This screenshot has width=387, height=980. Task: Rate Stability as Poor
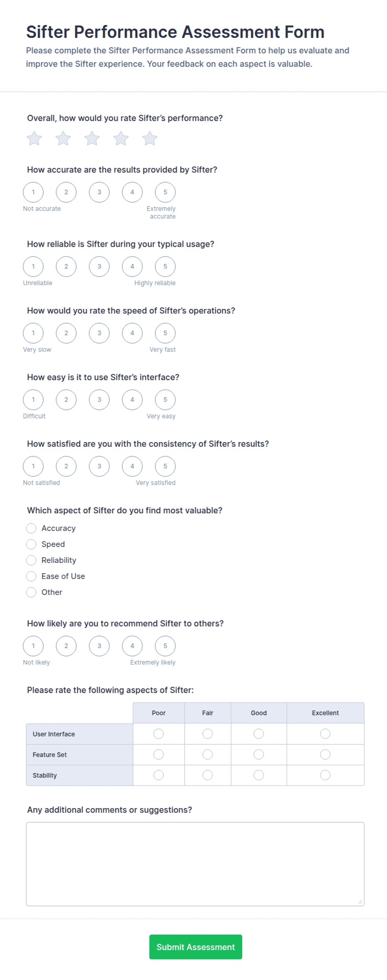click(159, 775)
